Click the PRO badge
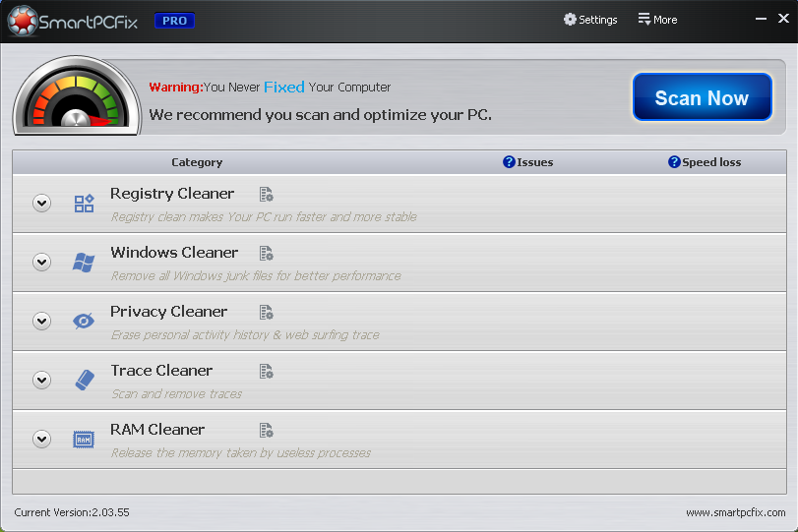The height and width of the screenshot is (532, 798). pyautogui.click(x=174, y=21)
